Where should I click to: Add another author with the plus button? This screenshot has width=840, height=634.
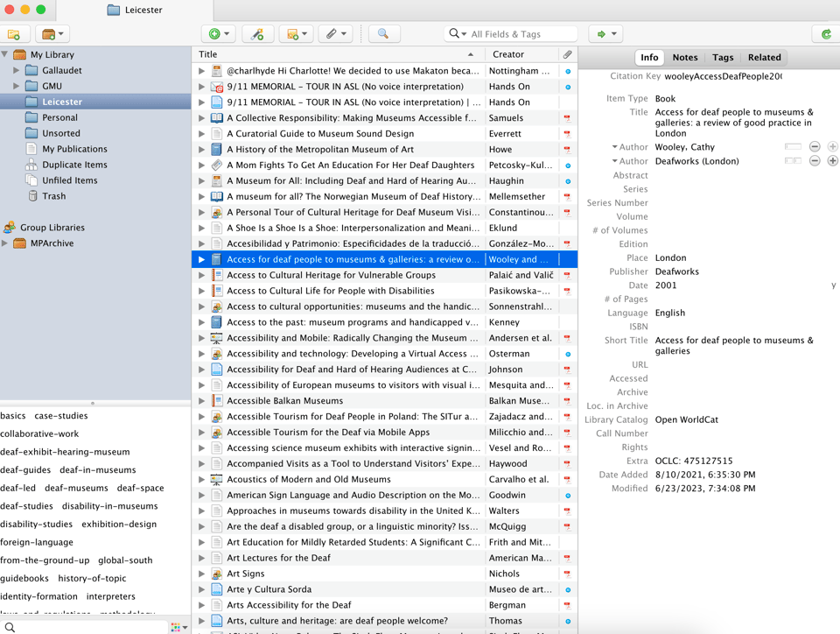pyautogui.click(x=831, y=147)
